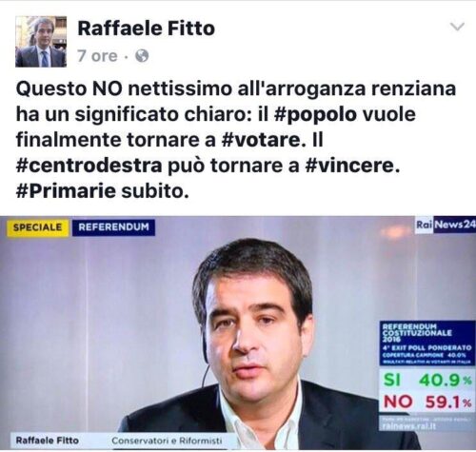Open the #centrodestra hashtag
Viewport: 476px width, 452px height.
[x=89, y=166]
